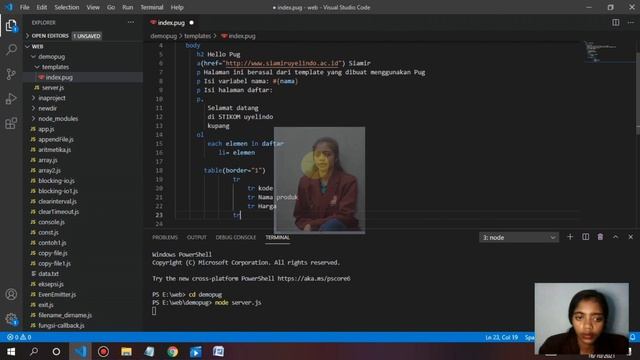Open the Search view in activity bar
Viewport: 640px width, 360px height.
click(11, 50)
